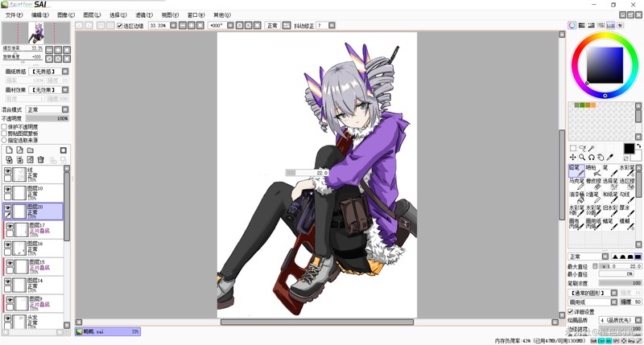Select the eyedropper color picker tool
Image resolution: width=644 pixels, height=345 pixels.
coord(610,158)
